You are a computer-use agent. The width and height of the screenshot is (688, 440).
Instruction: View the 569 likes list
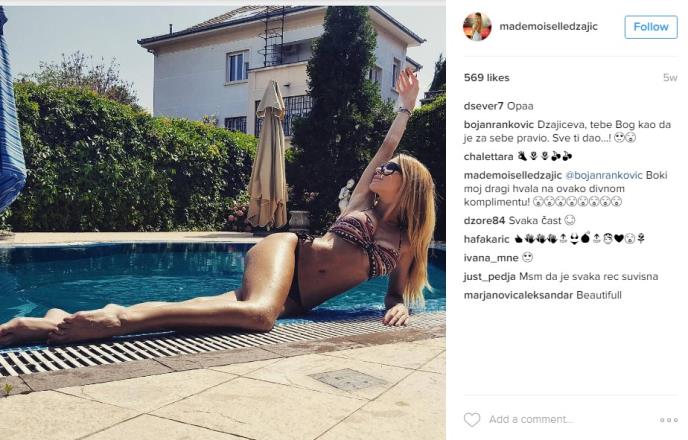[x=487, y=78]
